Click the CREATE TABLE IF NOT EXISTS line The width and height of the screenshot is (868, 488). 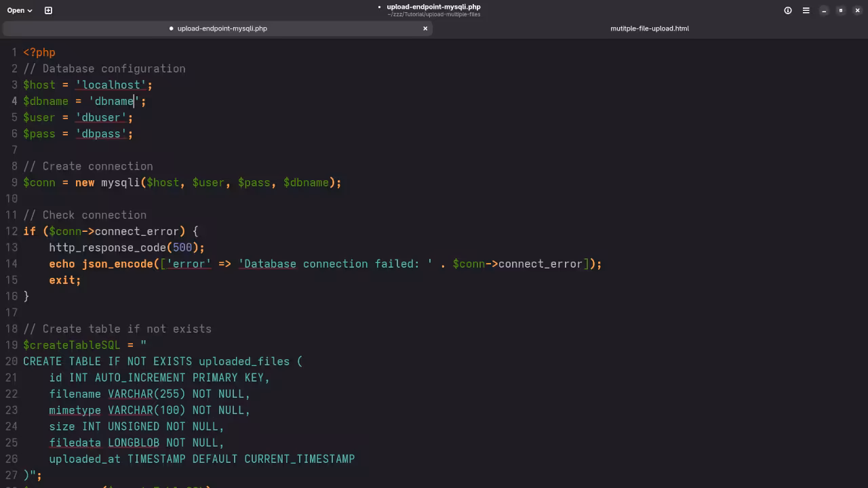(x=163, y=361)
